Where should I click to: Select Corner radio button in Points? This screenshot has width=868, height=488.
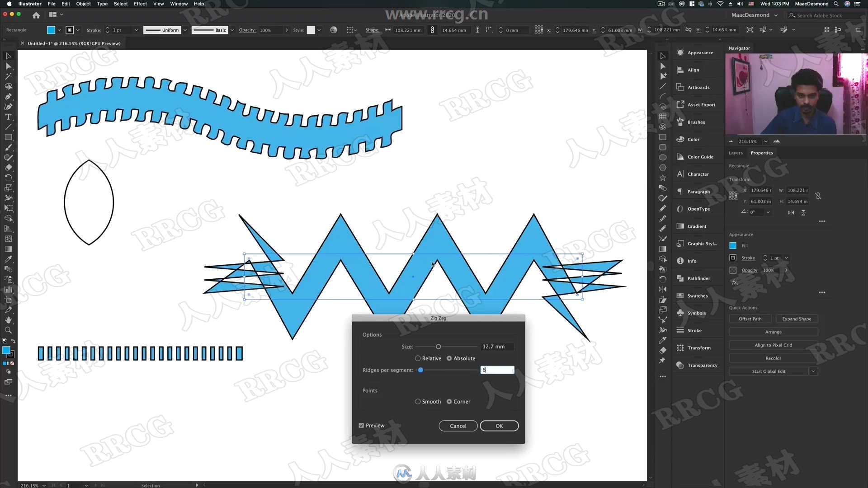pyautogui.click(x=449, y=402)
